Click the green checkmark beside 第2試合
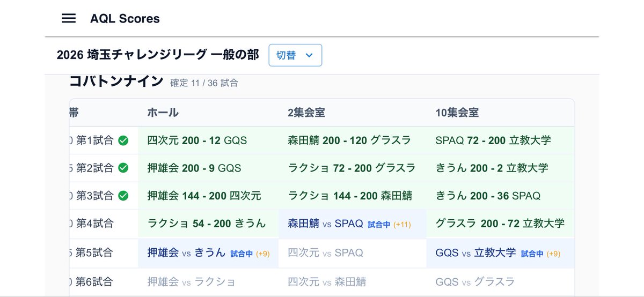The width and height of the screenshot is (644, 297). tap(123, 168)
